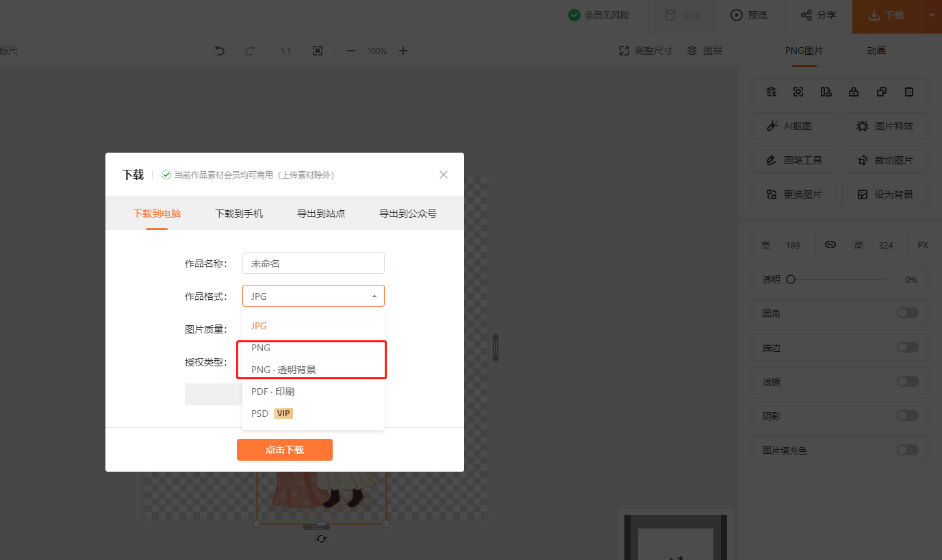Click the trash delete icon
Screen dimensions: 942x560
[909, 92]
